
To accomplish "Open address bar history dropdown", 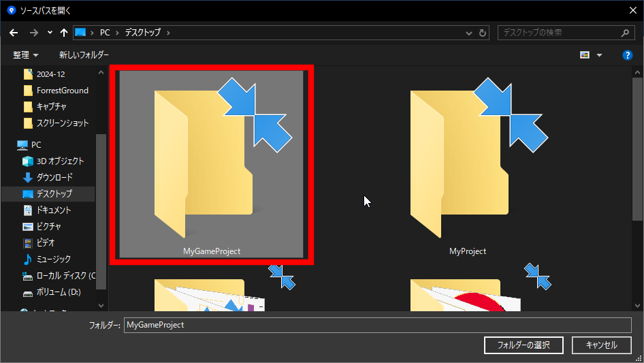I will tap(468, 33).
